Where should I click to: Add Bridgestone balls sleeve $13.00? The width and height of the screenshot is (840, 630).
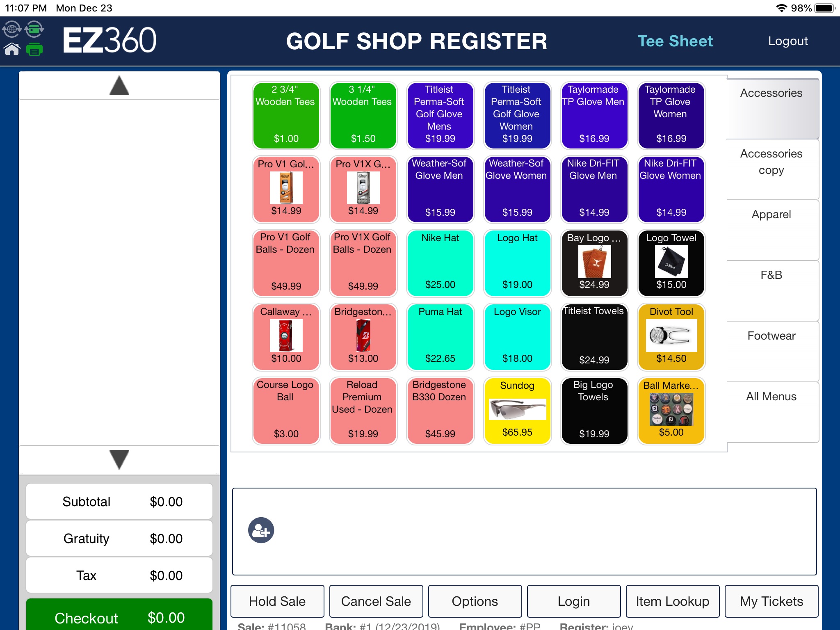point(363,337)
